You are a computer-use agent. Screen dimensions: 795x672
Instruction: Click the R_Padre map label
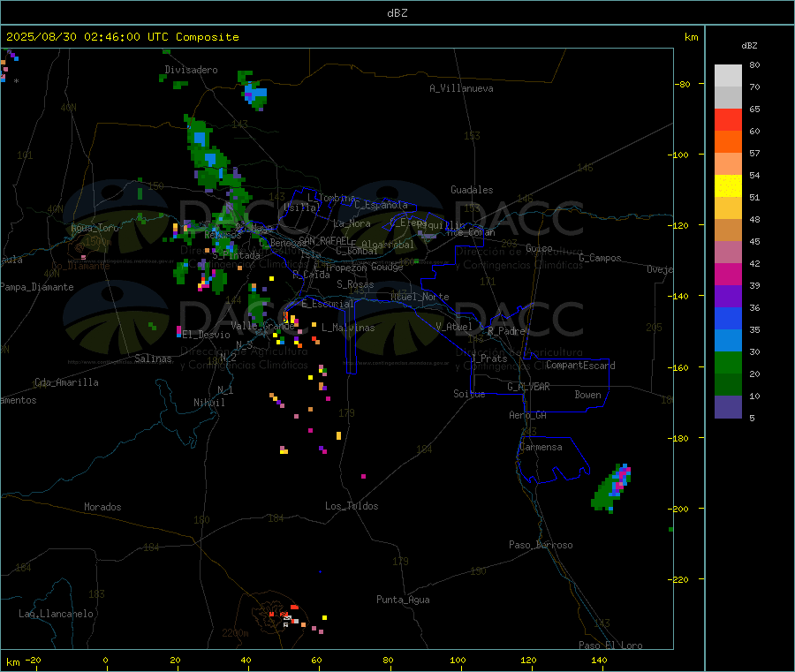506,331
